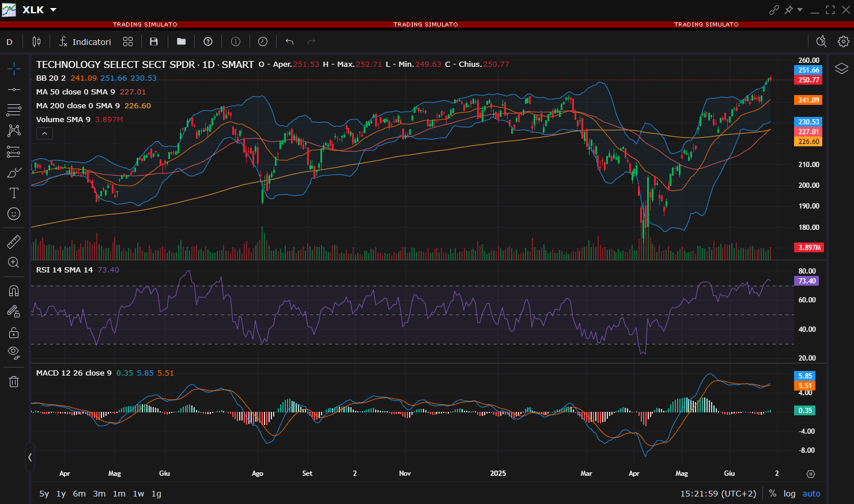This screenshot has height=504, width=854.
Task: Select the BB 20 2 indicator legend
Action: pyautogui.click(x=51, y=78)
